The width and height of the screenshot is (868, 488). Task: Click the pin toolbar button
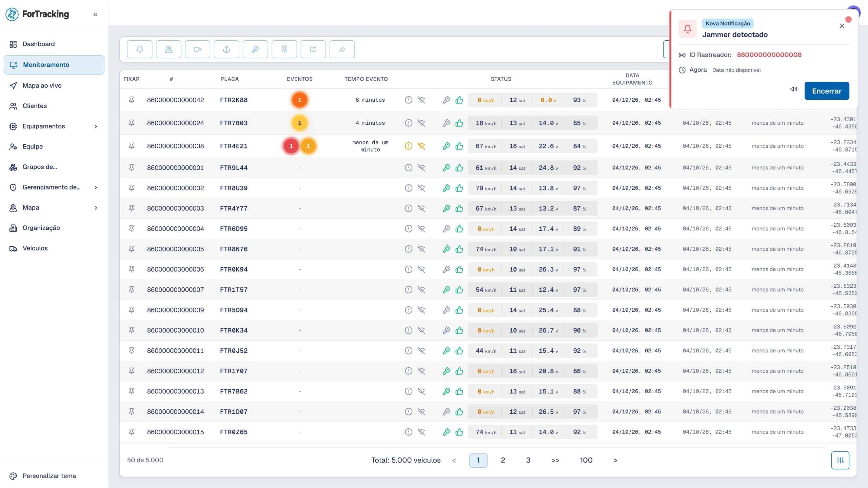[x=284, y=49]
